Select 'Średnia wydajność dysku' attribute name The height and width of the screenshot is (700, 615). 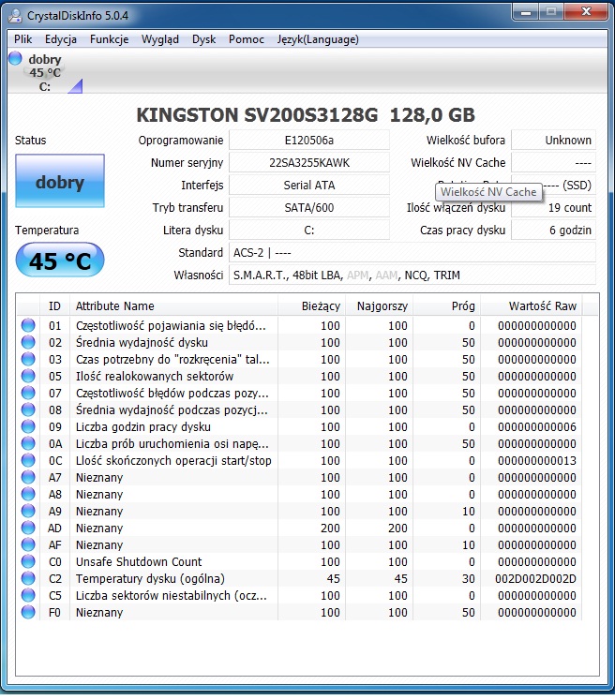coord(142,342)
